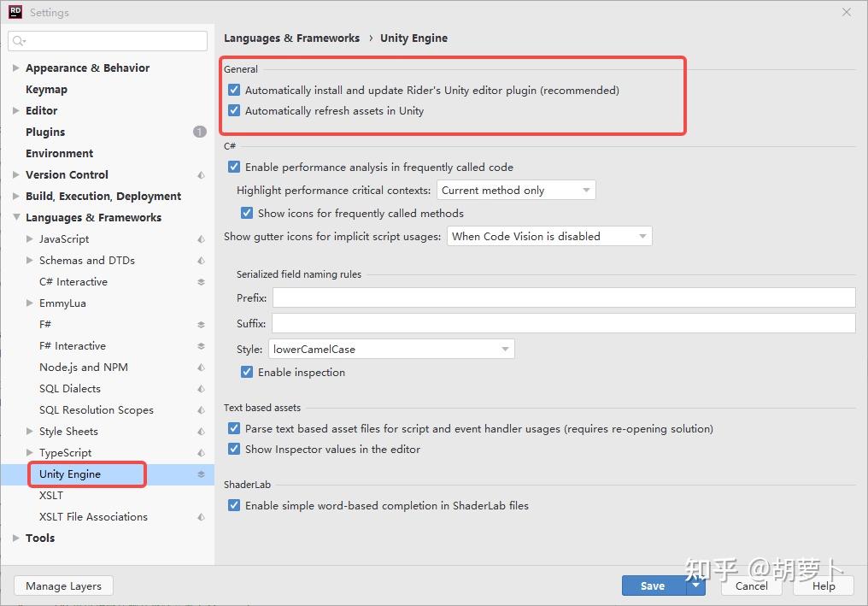Click the Plugins update count badge
The width and height of the screenshot is (868, 606).
coord(199,132)
